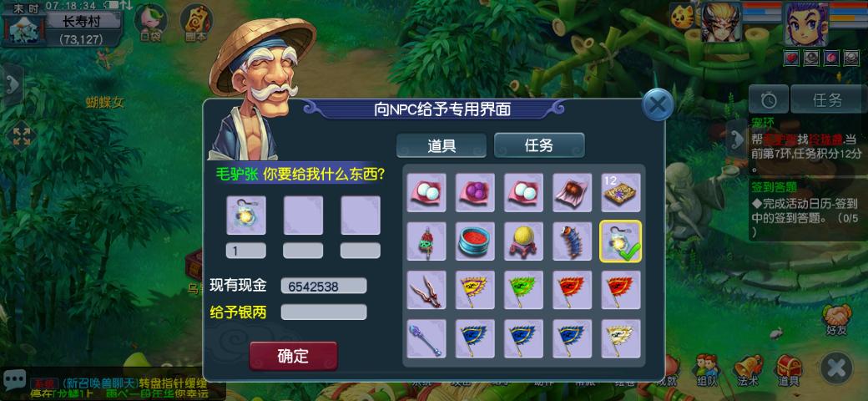Toggle fullscreen arrows on left edge

pos(21,136)
